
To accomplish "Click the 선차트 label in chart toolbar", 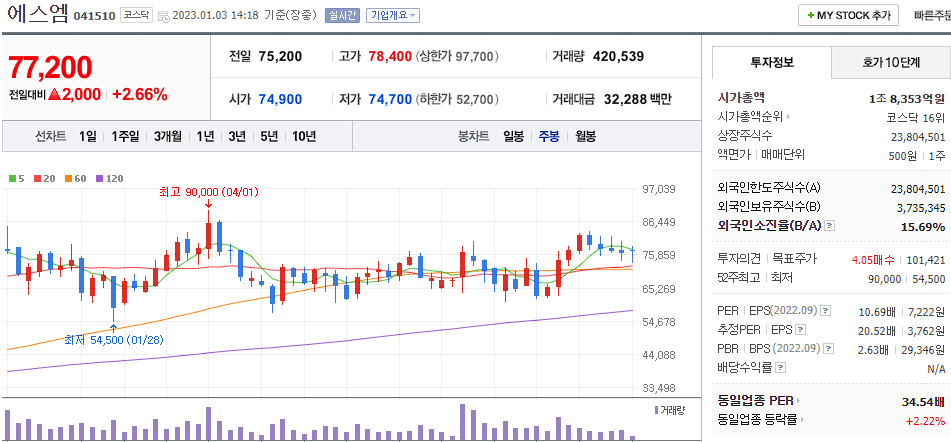I will pos(50,136).
